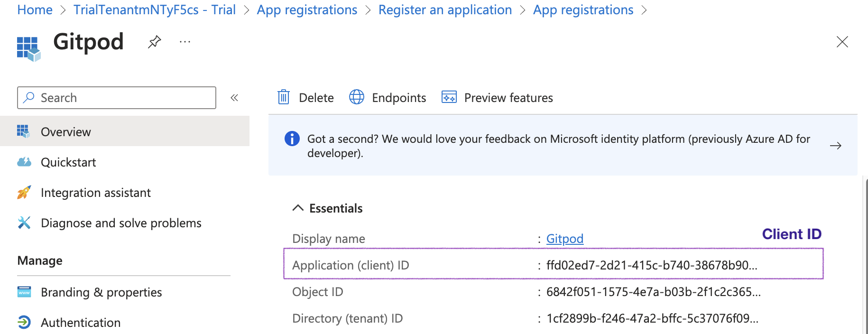Go to Authentication settings
This screenshot has height=334, width=868.
tap(81, 323)
